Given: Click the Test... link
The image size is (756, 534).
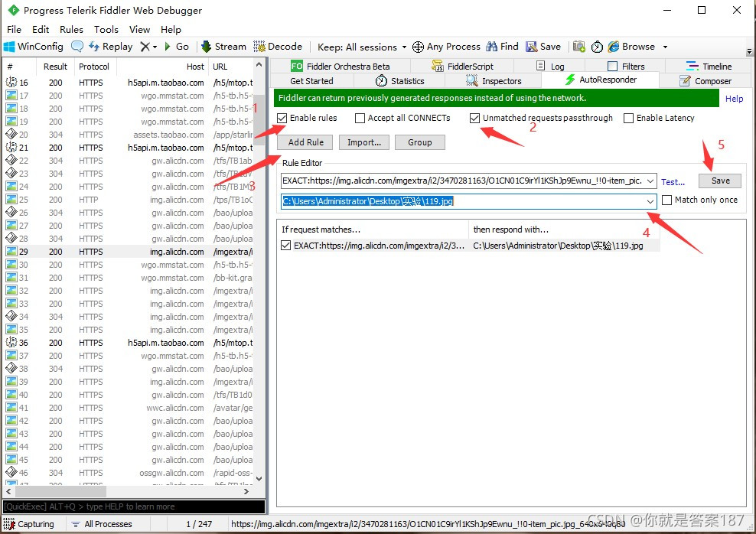Looking at the screenshot, I should point(673,182).
